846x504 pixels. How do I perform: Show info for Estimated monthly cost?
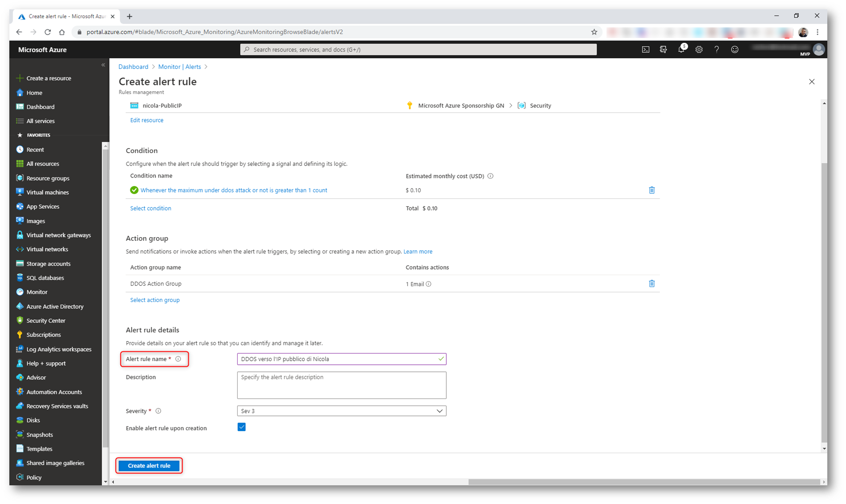pos(490,176)
